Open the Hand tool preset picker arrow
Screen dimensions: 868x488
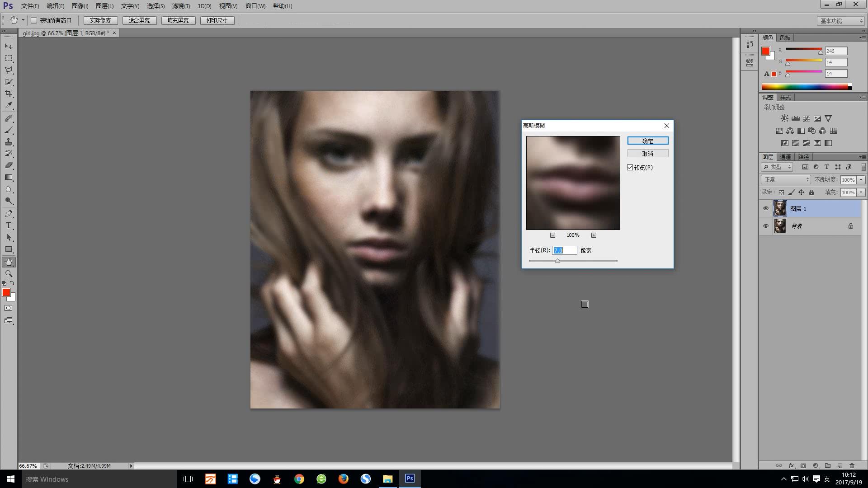pos(23,20)
